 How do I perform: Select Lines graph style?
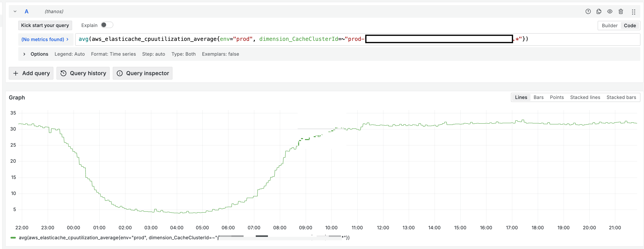521,97
